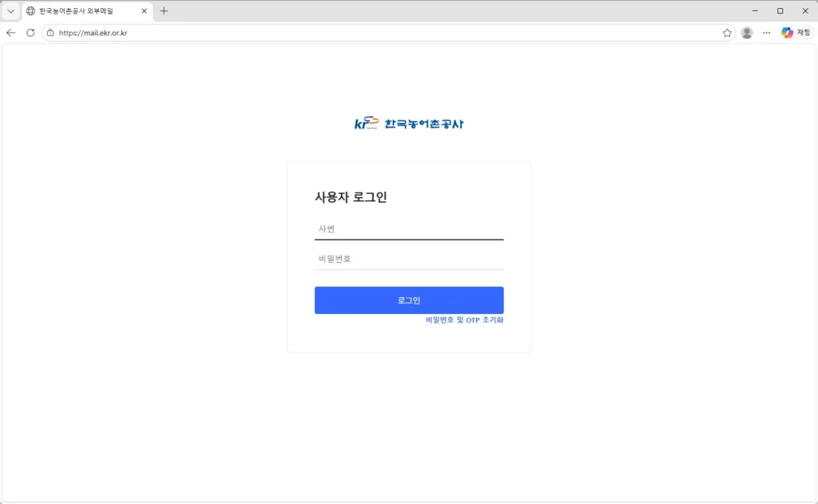
Task: Minimize the browser window
Action: click(x=754, y=10)
